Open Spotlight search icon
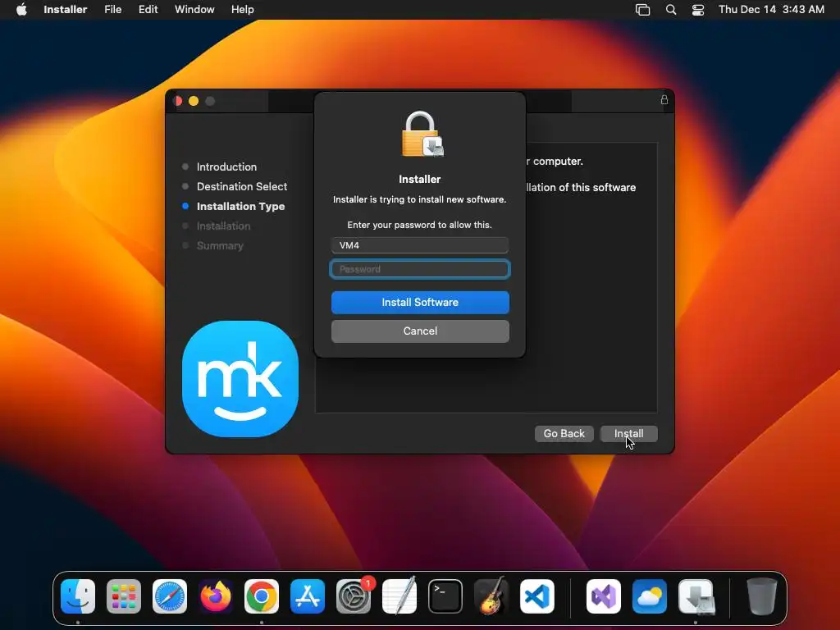 click(x=671, y=10)
